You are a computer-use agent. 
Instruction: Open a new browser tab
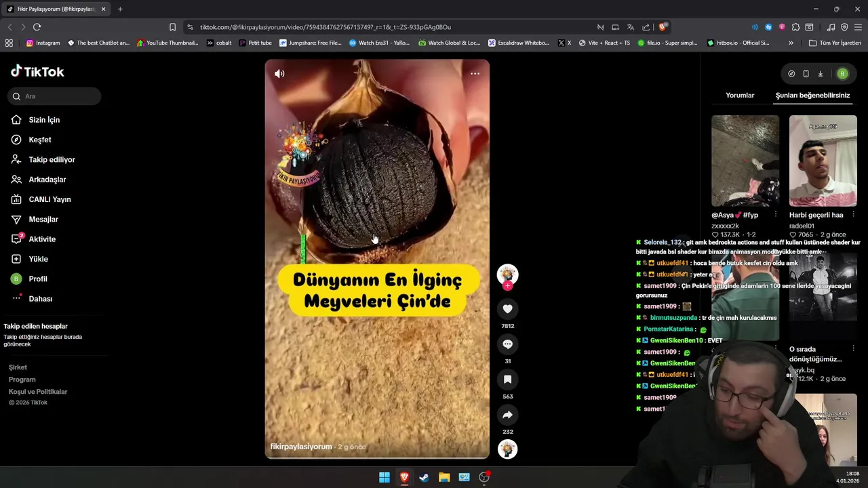point(120,9)
